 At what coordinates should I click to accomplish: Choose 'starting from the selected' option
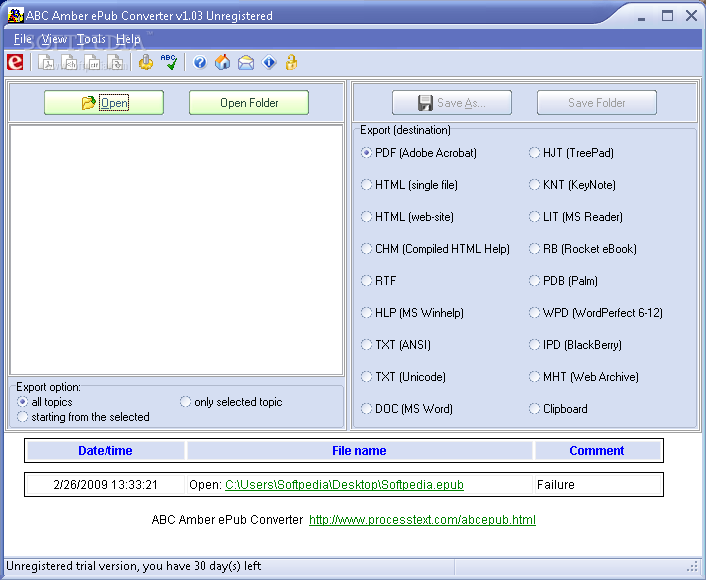point(83,417)
